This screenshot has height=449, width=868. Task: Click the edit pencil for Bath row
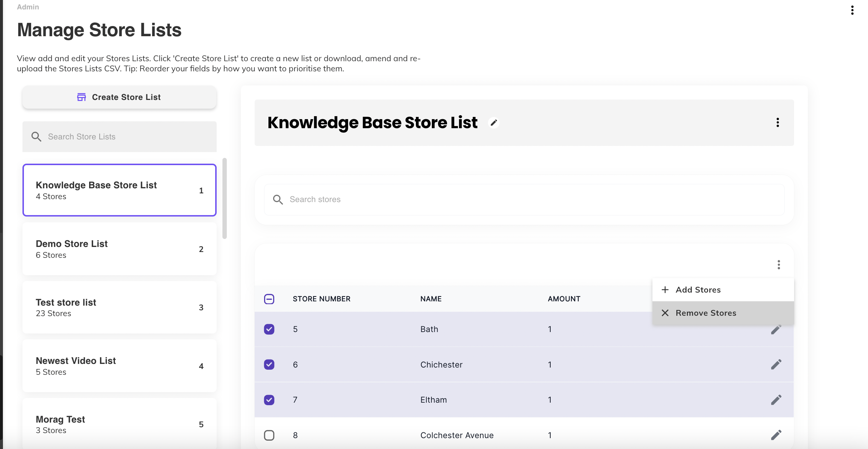coord(776,330)
